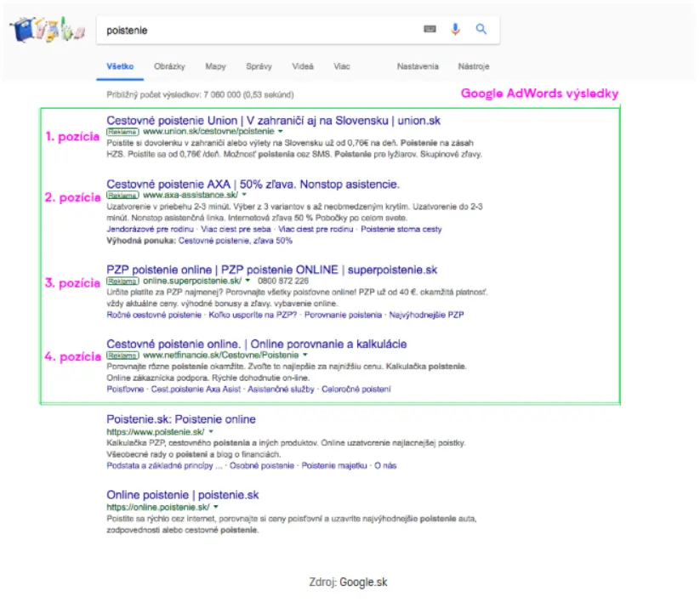Open Nastavenia settings menu
This screenshot has height=603, width=700.
click(x=418, y=66)
